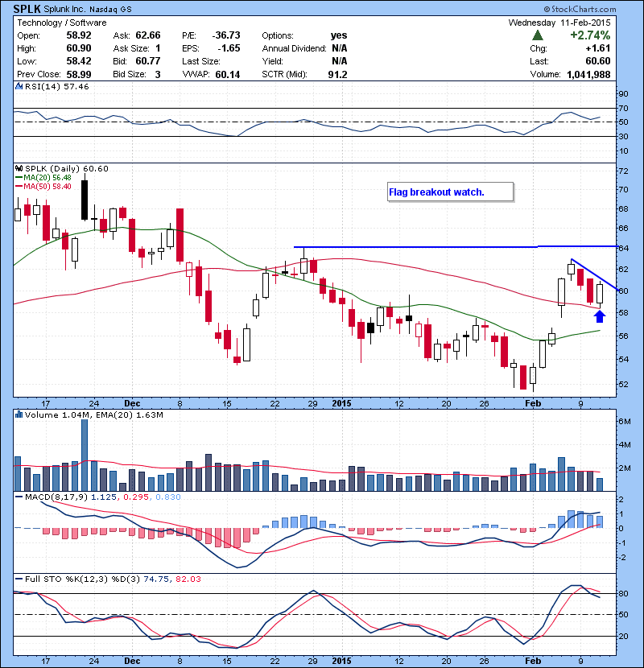
Task: Click the Annual Dividend label
Action: pyautogui.click(x=294, y=48)
